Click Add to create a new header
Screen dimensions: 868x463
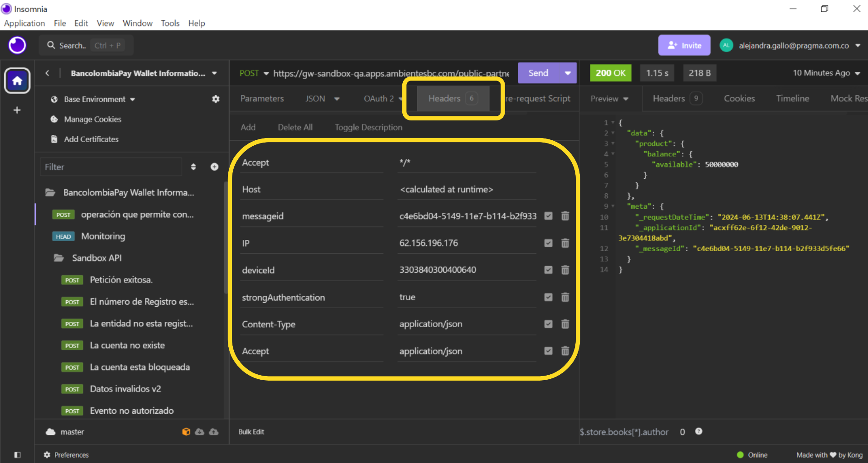pos(248,128)
